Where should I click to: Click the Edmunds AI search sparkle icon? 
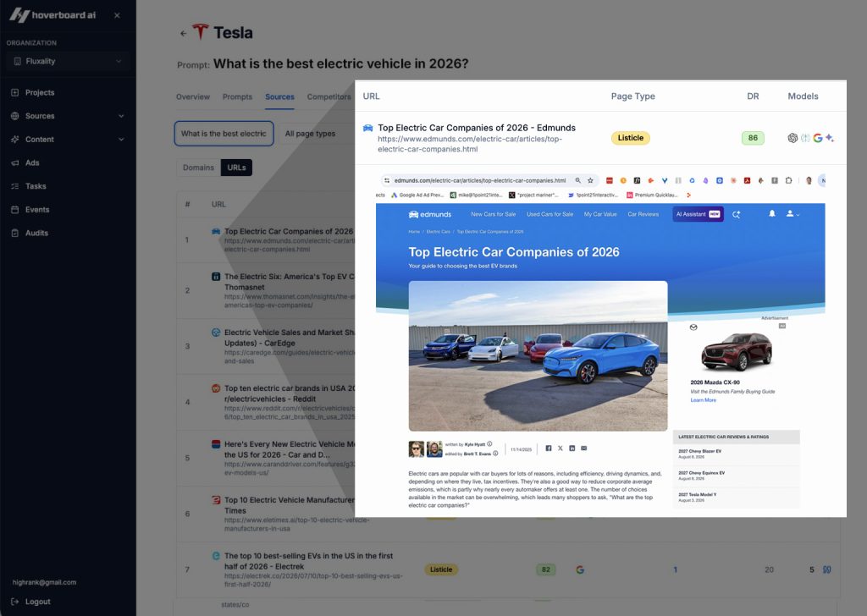(x=736, y=214)
